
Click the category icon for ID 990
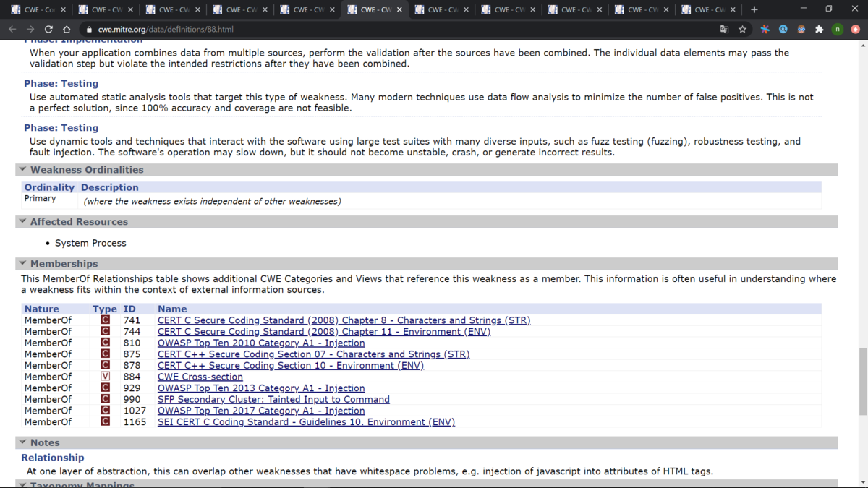105,399
